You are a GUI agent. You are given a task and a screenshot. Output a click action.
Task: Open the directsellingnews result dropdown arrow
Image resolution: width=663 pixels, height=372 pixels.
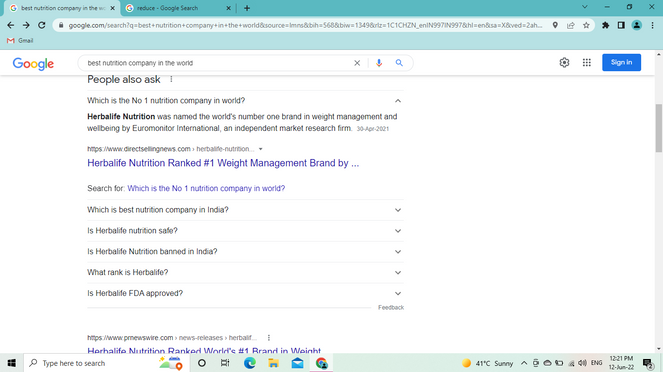(260, 149)
